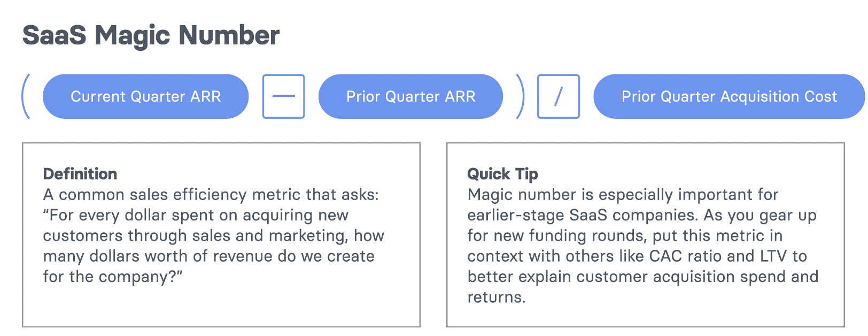This screenshot has height=336, width=868.
Task: Select the Current Quarter ARR pill
Action: (x=145, y=96)
